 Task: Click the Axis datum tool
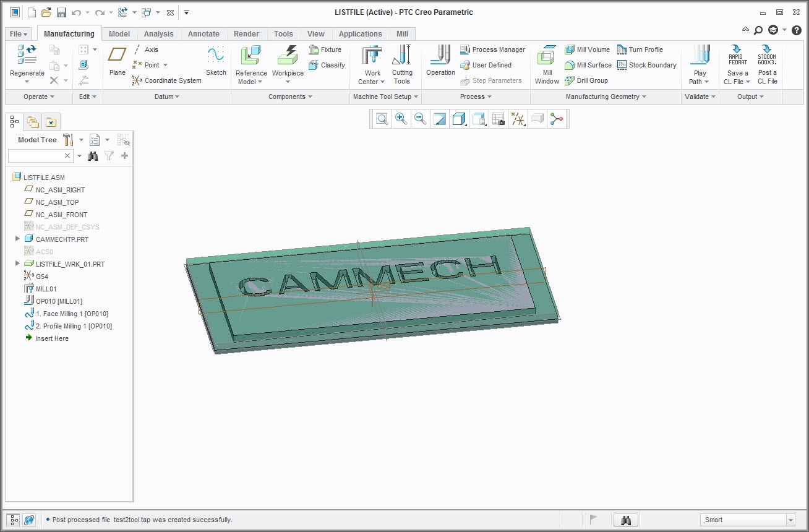[145, 49]
